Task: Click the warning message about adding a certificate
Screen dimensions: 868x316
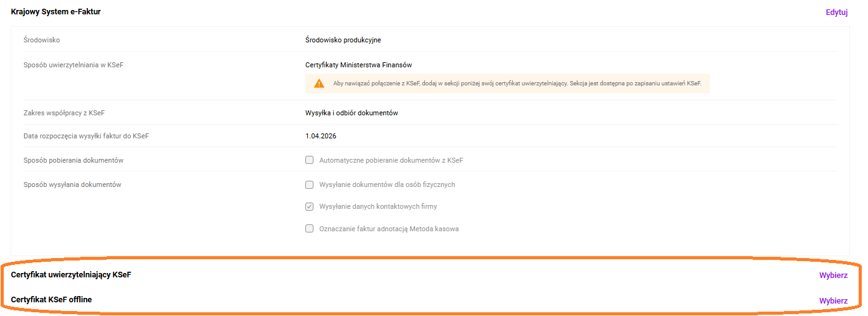Action: coord(517,83)
